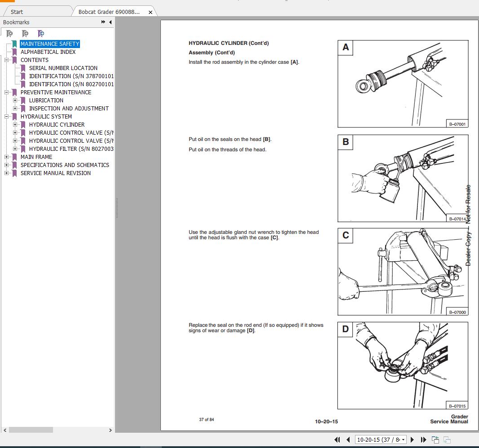Advance to next page icon
479x448 pixels.
coord(412,440)
